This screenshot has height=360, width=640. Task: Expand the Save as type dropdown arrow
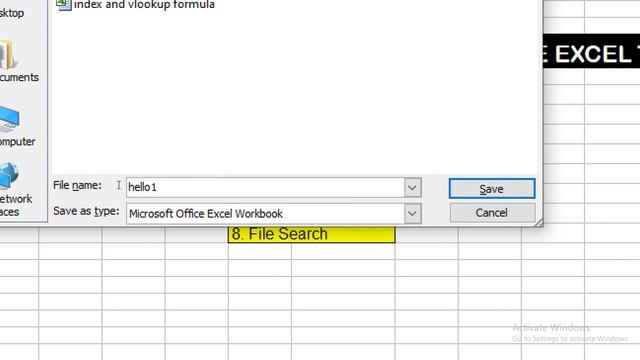413,213
